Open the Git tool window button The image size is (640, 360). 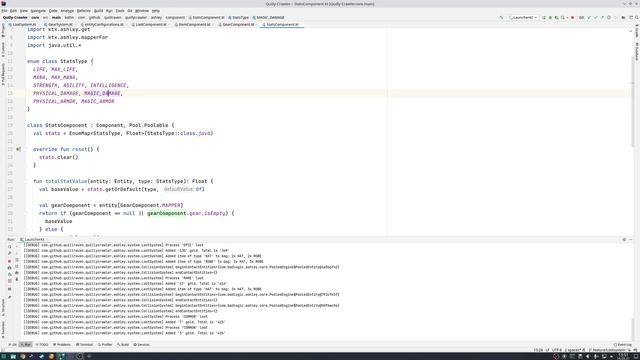[13, 345]
